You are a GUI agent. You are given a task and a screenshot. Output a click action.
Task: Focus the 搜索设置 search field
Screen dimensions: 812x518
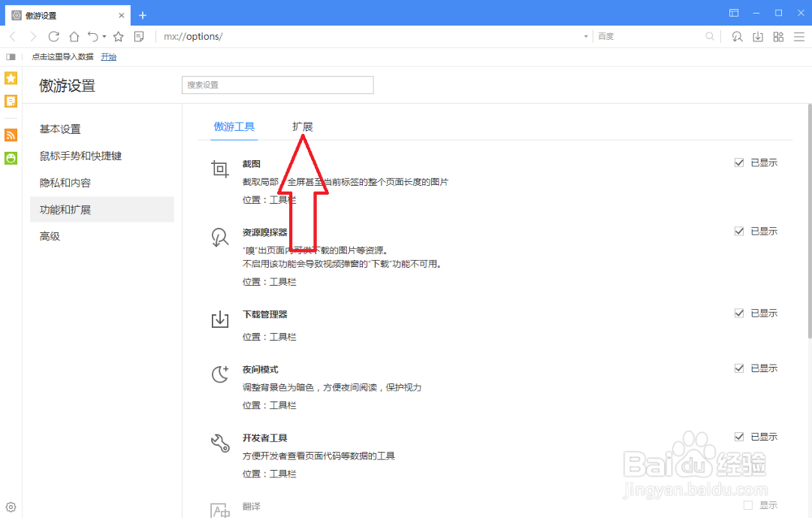278,85
